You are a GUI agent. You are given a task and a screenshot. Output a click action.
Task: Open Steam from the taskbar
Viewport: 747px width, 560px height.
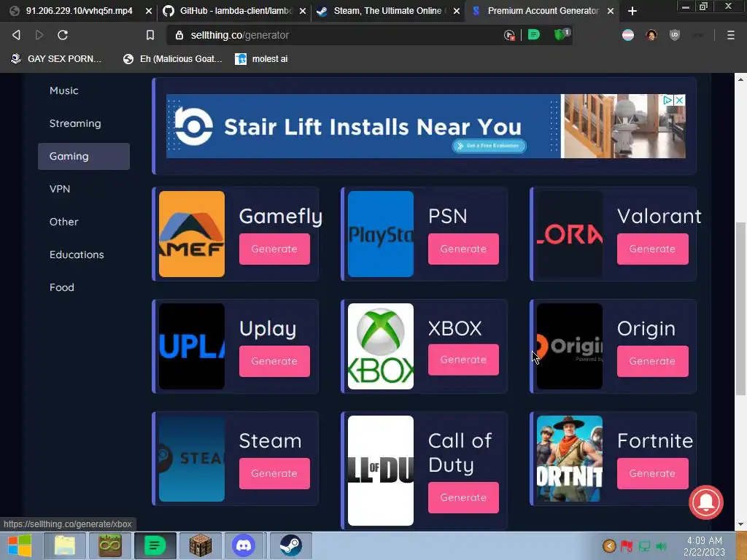point(290,545)
